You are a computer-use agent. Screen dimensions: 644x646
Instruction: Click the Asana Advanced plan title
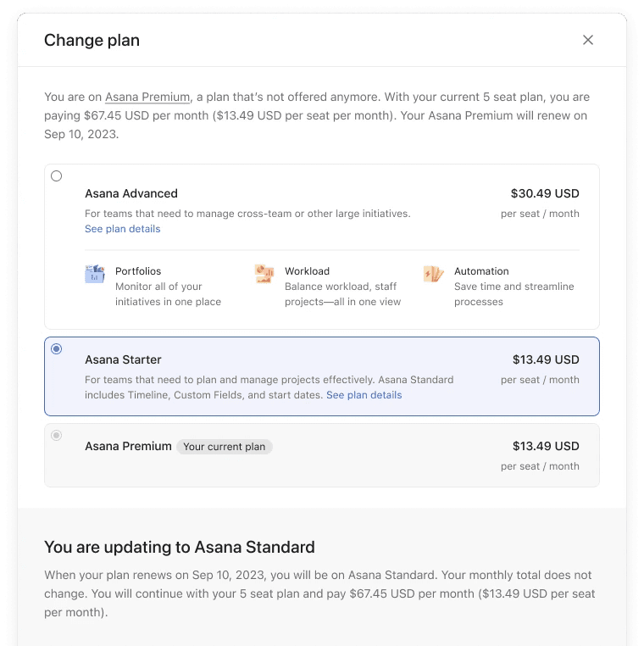131,193
